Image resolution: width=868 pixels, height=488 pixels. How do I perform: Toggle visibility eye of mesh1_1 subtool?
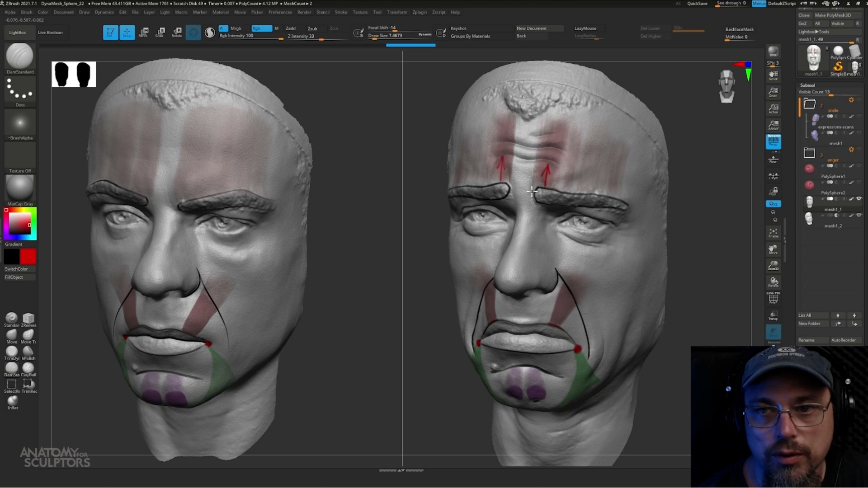click(x=859, y=199)
